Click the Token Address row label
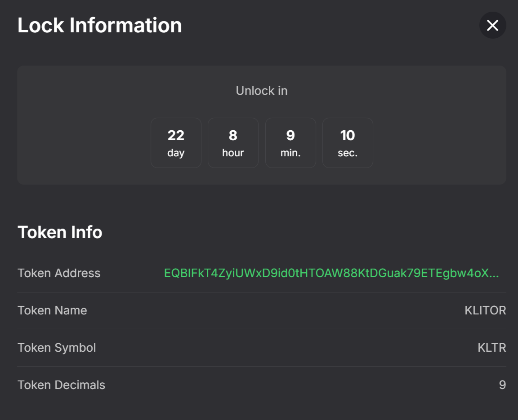 (x=59, y=273)
